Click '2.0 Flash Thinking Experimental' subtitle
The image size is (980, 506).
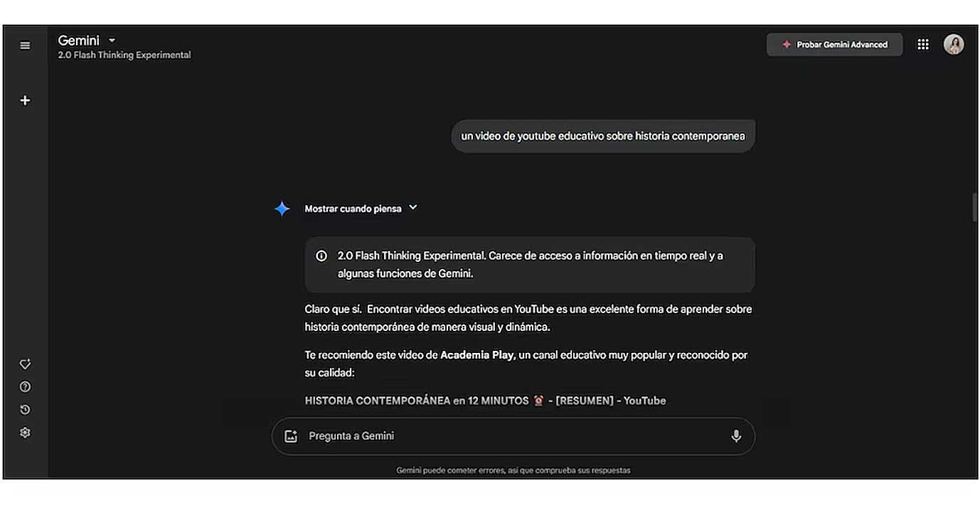click(124, 55)
